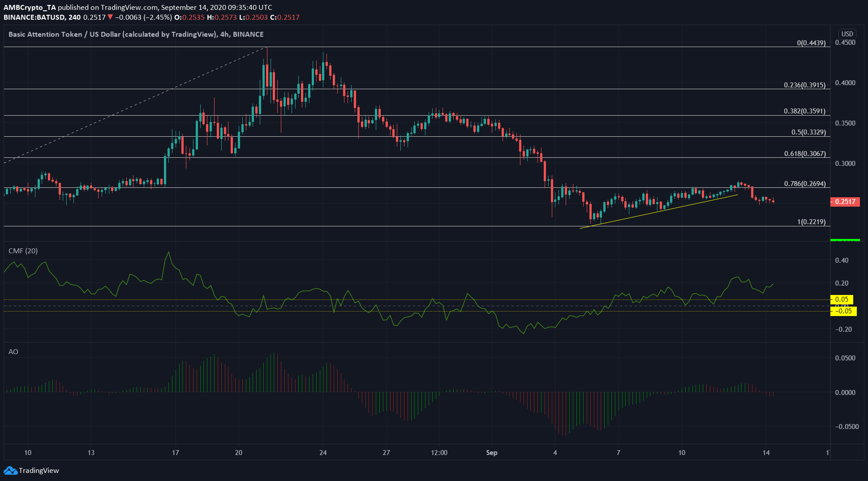868x481 pixels.
Task: Click the Sep label on time axis
Action: pos(492,453)
